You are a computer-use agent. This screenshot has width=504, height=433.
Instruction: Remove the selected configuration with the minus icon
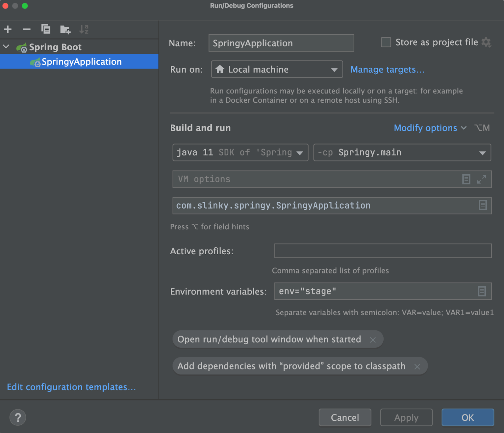(27, 29)
